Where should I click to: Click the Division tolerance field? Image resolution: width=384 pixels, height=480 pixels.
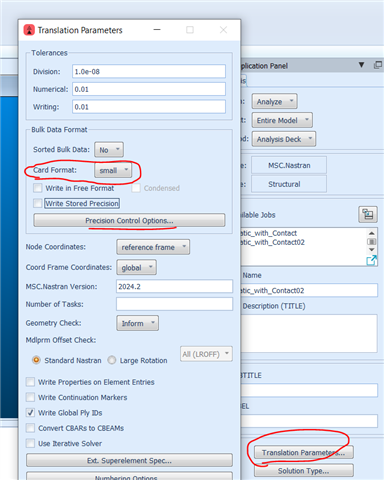149,71
